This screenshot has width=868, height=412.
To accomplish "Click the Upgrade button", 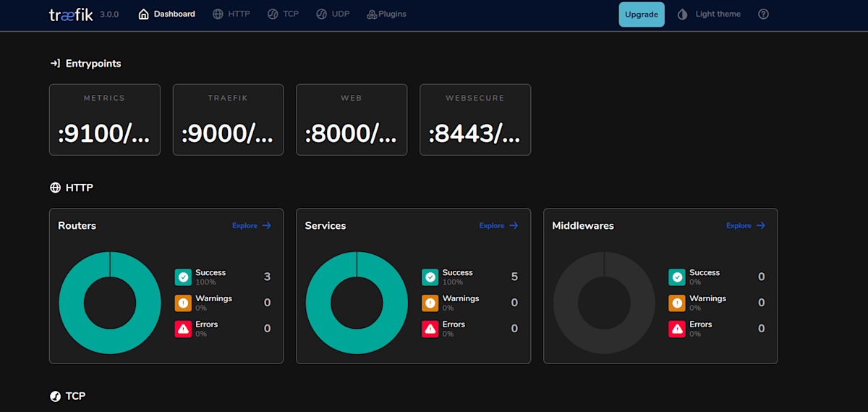I will 642,14.
